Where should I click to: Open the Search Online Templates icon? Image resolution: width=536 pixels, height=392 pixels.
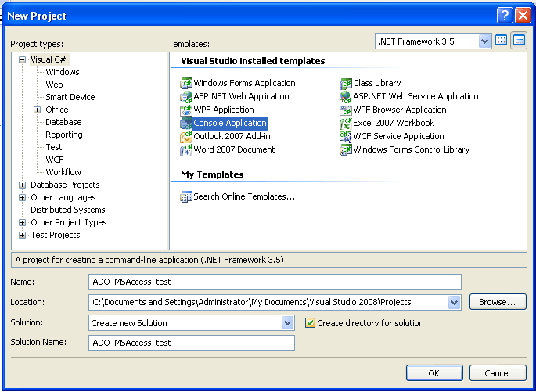186,196
